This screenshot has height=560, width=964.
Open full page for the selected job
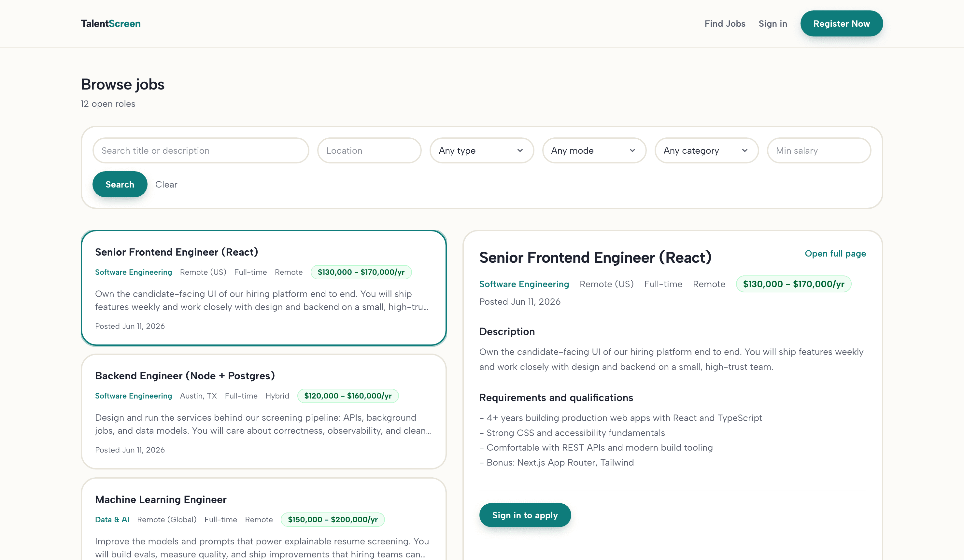point(835,254)
